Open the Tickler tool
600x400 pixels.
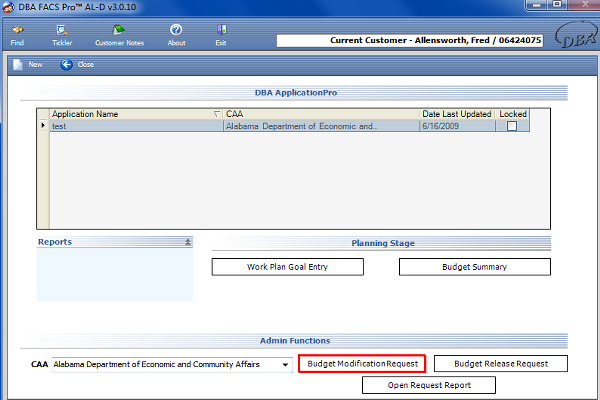62,36
